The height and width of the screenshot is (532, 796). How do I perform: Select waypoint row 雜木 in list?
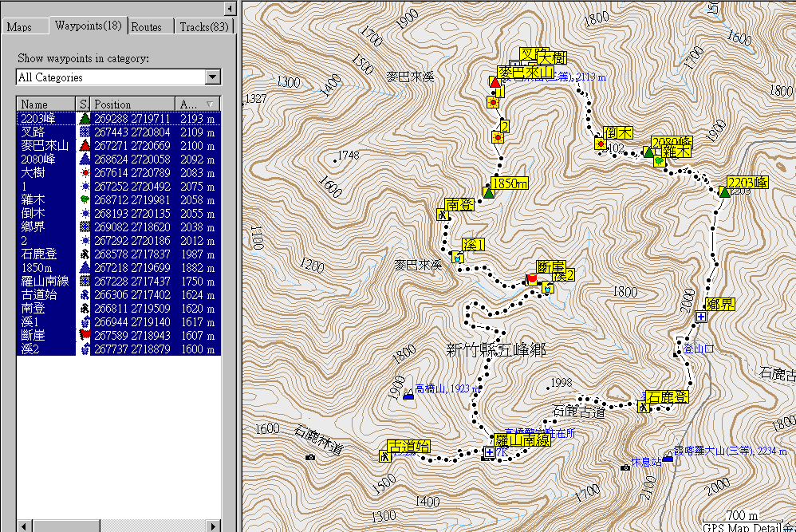tap(119, 199)
